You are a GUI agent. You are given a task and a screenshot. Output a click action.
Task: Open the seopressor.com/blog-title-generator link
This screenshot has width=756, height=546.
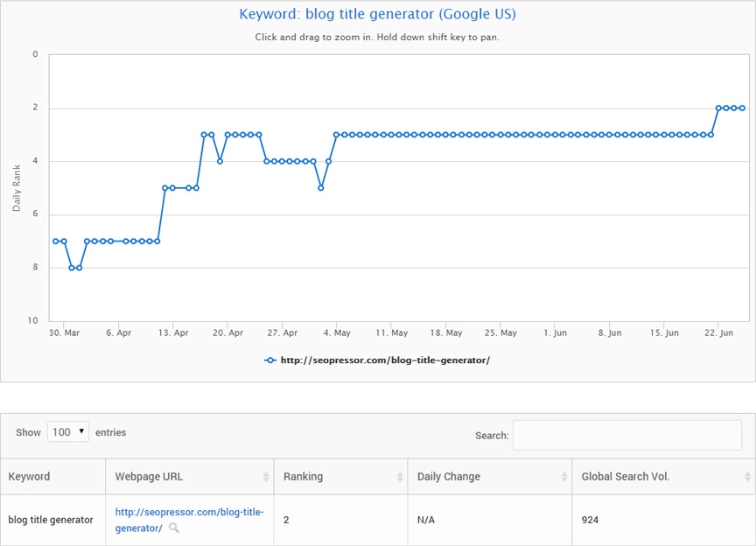(x=189, y=520)
